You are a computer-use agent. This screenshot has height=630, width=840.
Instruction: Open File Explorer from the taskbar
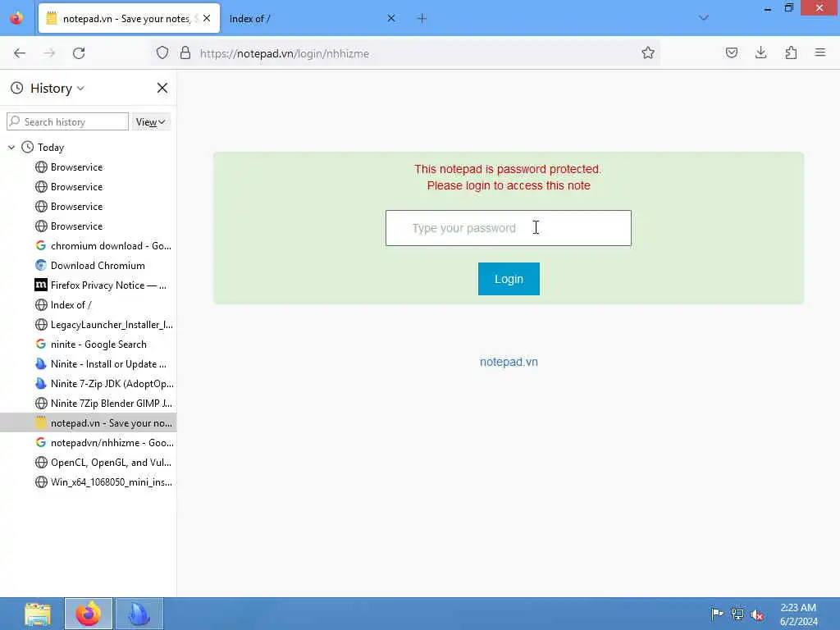[38, 614]
